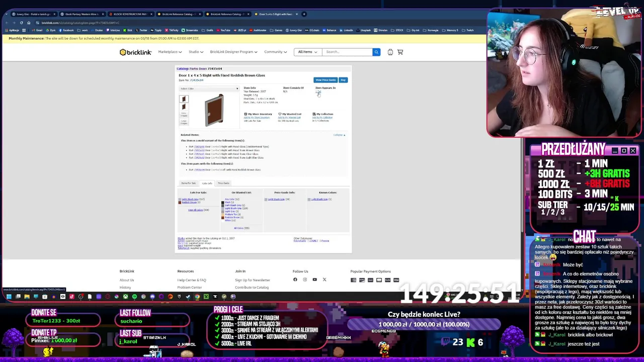Expand the Community menu
The width and height of the screenshot is (644, 362).
275,52
